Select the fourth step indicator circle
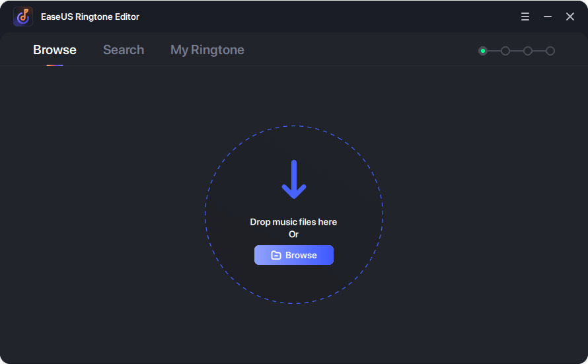This screenshot has height=364, width=588. [x=550, y=51]
